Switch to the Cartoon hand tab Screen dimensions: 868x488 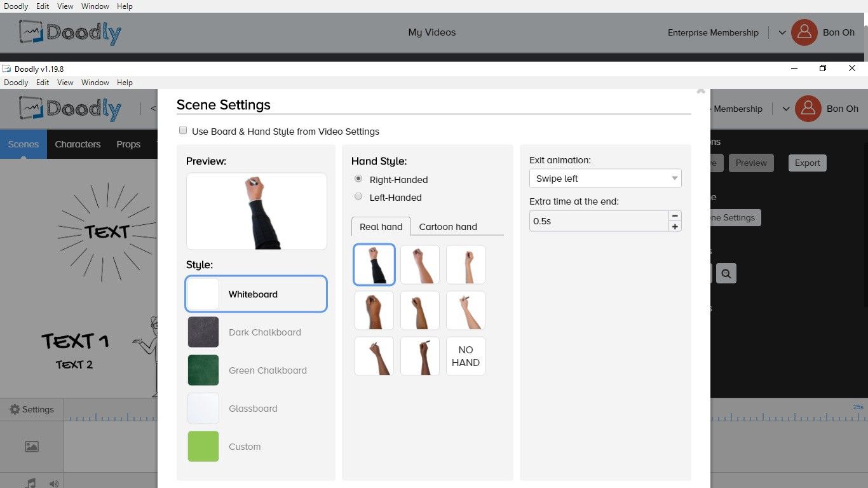(448, 227)
